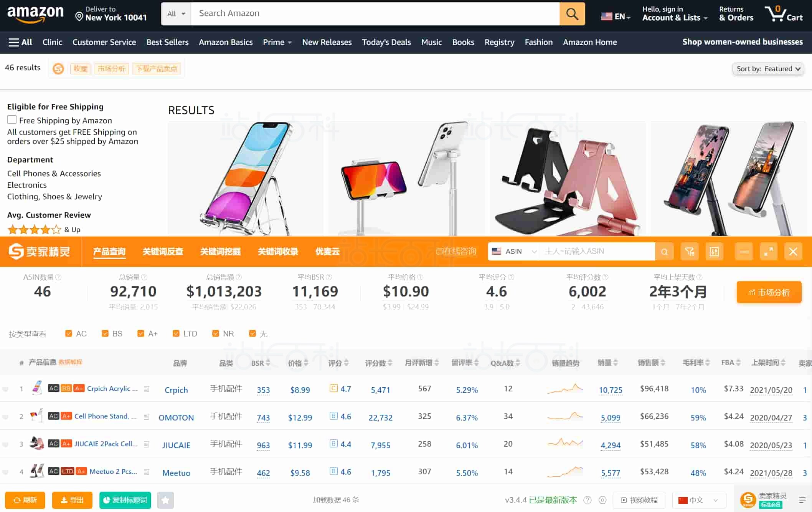Expand the 卖家精灵 panel to fullscreen
The image size is (812, 512).
pos(768,252)
